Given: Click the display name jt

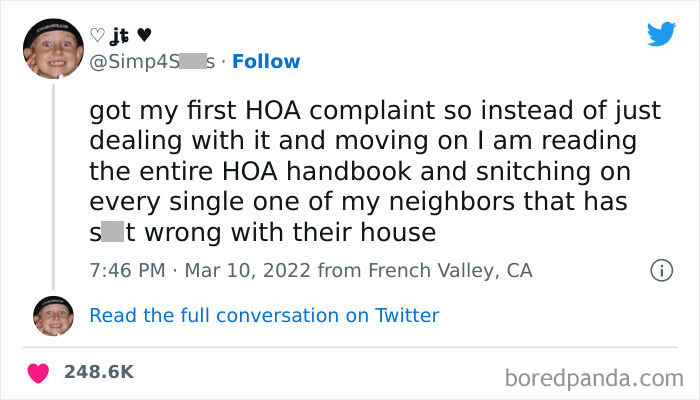Looking at the screenshot, I should click(120, 35).
